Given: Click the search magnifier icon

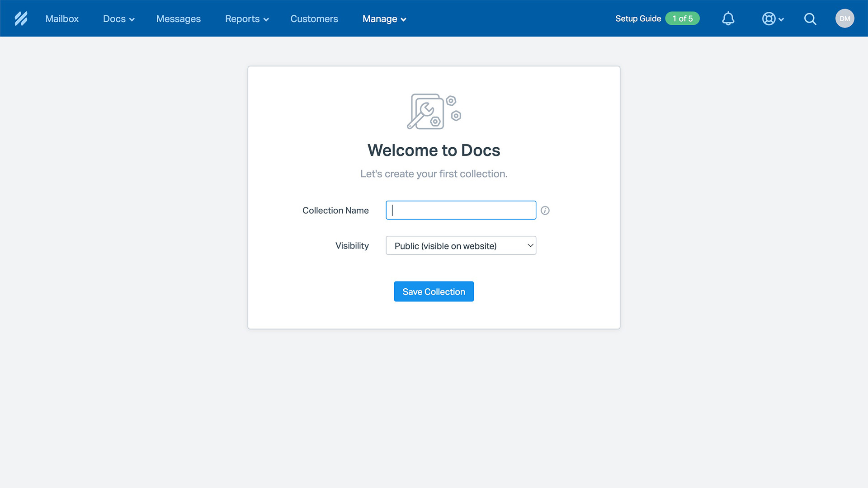Looking at the screenshot, I should (x=811, y=19).
